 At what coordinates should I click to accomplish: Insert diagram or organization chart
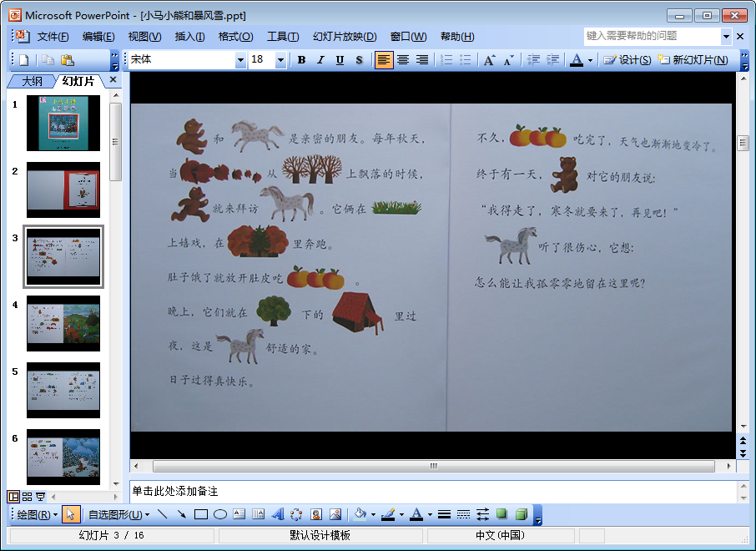[x=296, y=515]
